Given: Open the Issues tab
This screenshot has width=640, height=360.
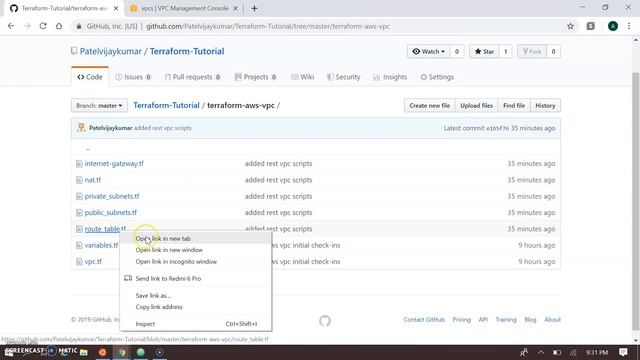Looking at the screenshot, I should [x=133, y=77].
